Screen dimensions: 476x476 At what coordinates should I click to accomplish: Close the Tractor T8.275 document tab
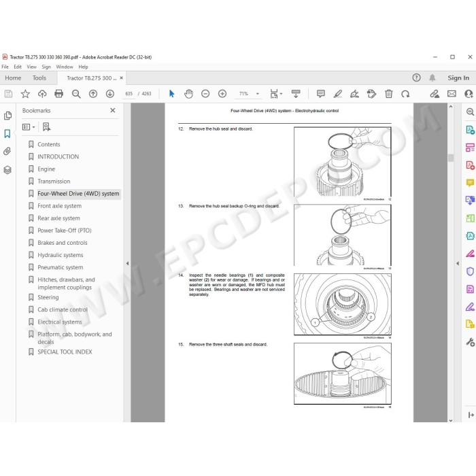pos(122,78)
